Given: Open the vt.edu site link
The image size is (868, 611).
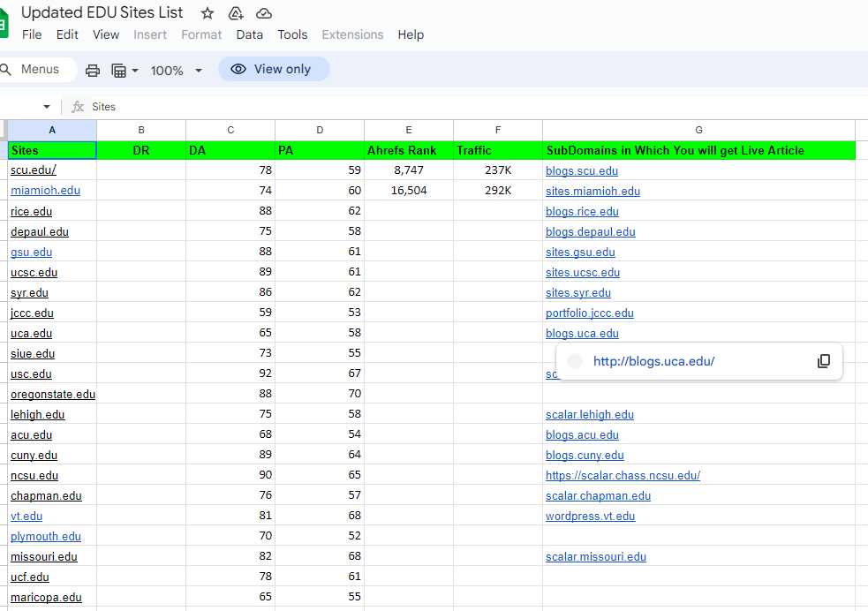Looking at the screenshot, I should coord(26,517).
